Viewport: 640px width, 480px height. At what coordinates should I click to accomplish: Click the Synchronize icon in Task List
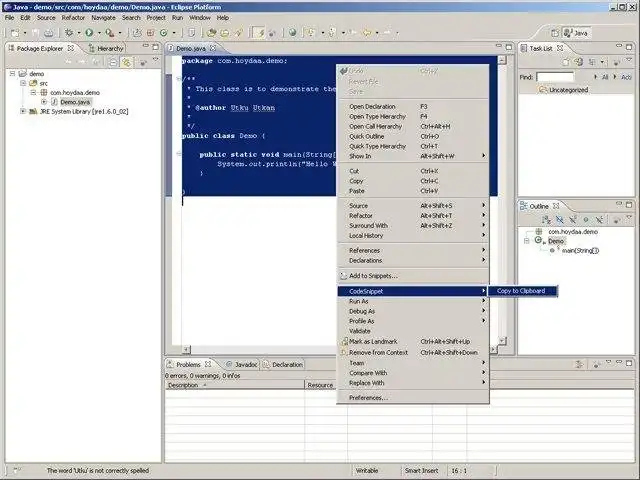[x=579, y=62]
